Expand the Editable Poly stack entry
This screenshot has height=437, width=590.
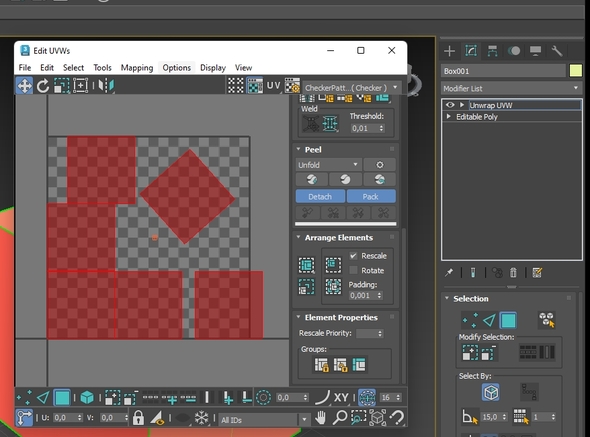pos(449,117)
